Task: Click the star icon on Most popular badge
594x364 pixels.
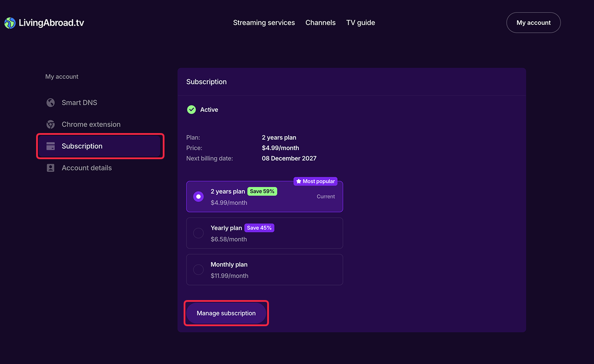Action: [299, 181]
